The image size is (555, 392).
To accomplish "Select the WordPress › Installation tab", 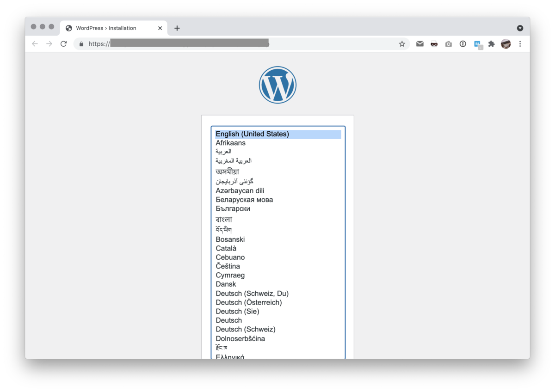I will coord(114,28).
